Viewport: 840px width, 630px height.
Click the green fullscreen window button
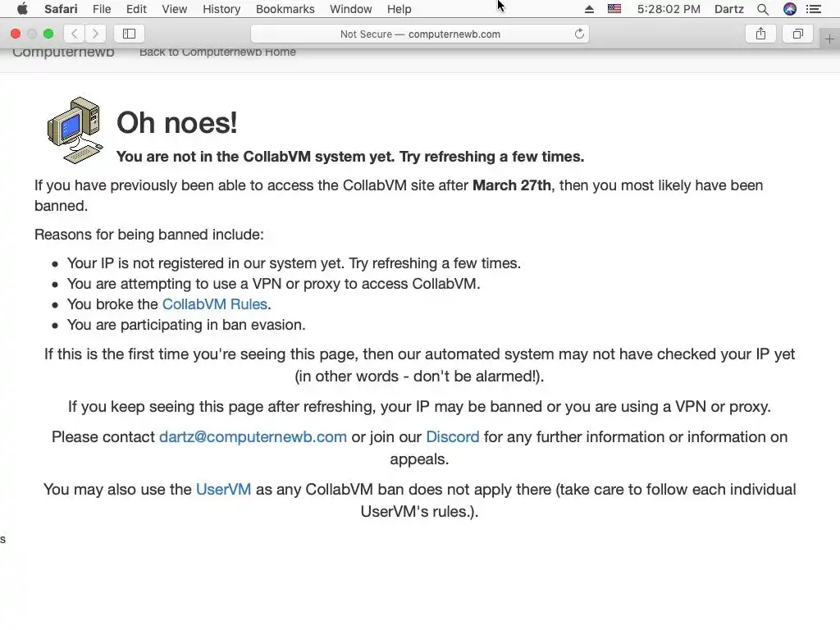(48, 34)
